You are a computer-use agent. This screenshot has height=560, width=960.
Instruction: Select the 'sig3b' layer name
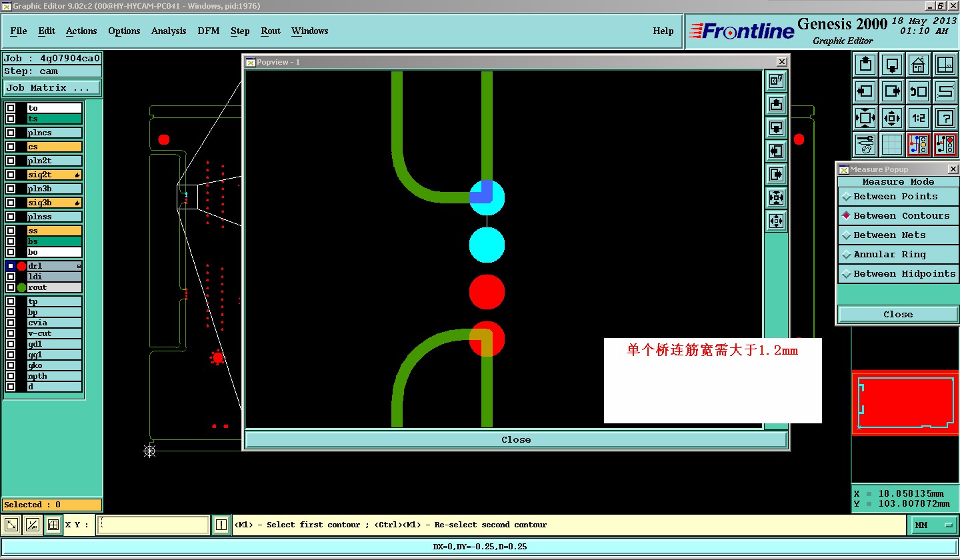click(x=55, y=203)
